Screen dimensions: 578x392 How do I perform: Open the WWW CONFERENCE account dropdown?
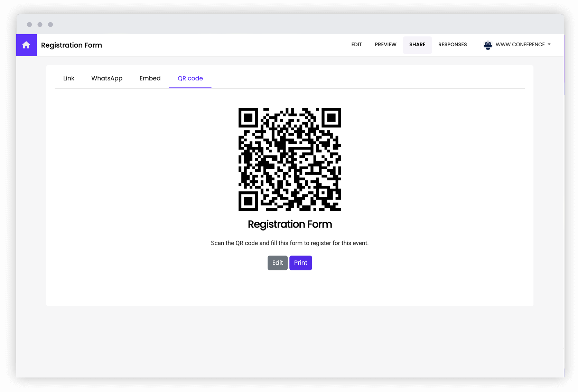[520, 45]
